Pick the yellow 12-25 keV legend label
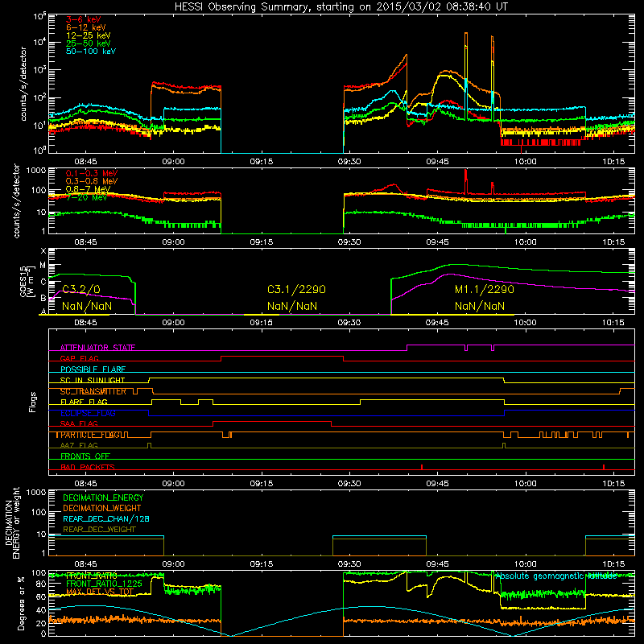The image size is (644, 644). [x=89, y=35]
